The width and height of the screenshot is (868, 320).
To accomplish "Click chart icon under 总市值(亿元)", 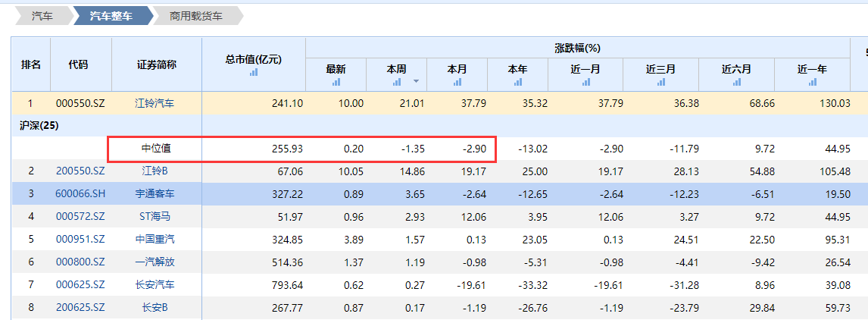I will [x=254, y=72].
